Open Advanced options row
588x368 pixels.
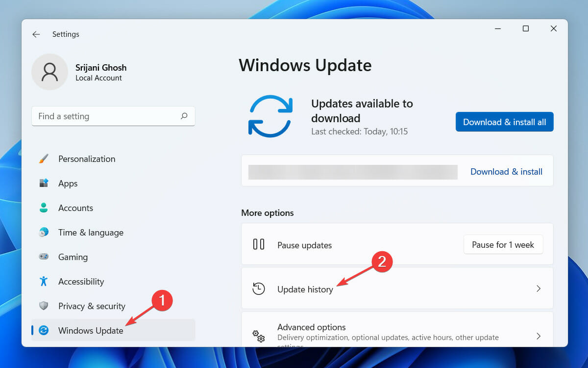click(x=397, y=330)
